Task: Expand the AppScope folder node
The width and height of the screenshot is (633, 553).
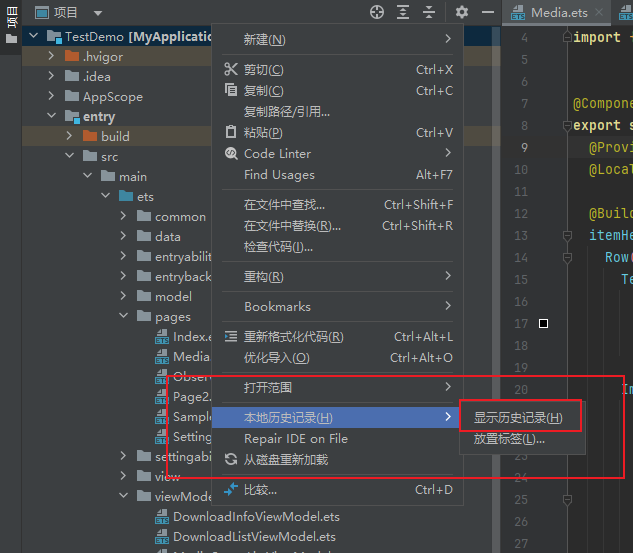Action: pyautogui.click(x=51, y=96)
